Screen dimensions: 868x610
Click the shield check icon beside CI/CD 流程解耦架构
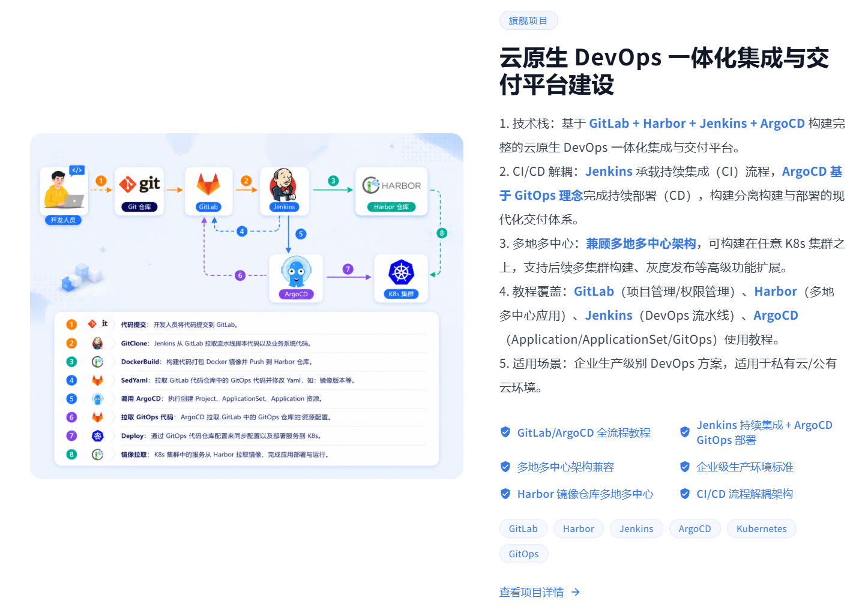[684, 494]
